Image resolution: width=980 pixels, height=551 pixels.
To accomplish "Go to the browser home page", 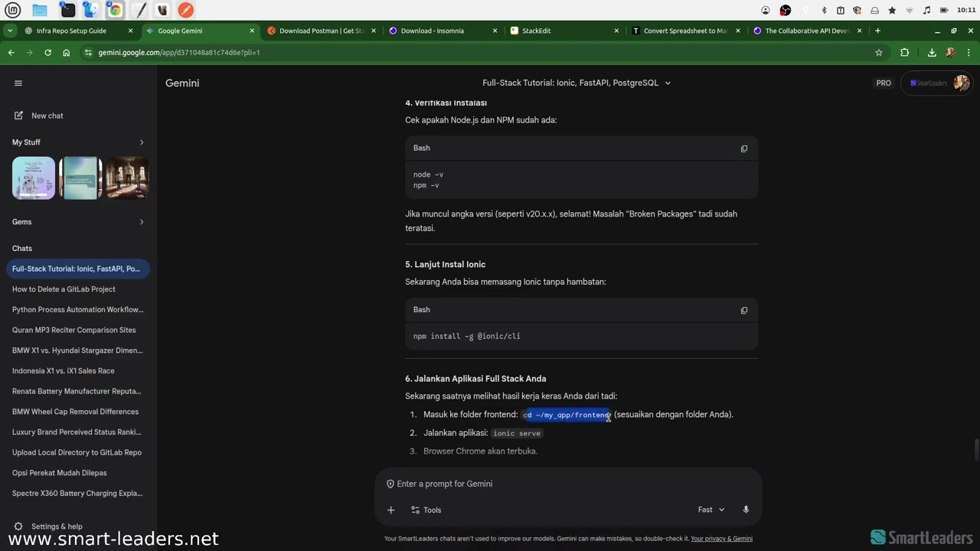I will pos(66,52).
